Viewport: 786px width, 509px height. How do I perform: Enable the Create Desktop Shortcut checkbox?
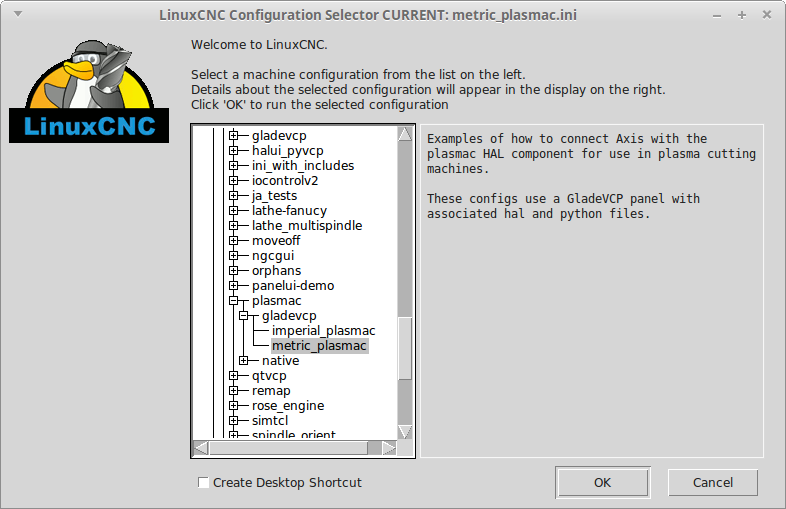203,482
